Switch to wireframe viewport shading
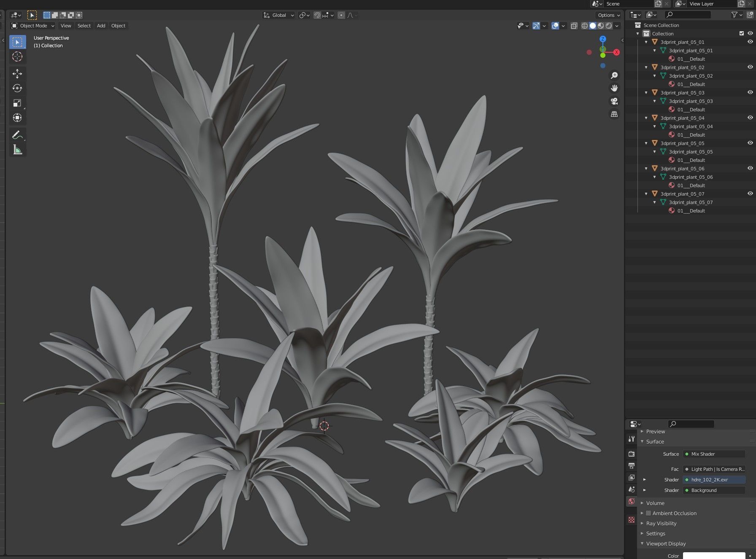The width and height of the screenshot is (756, 559). (x=585, y=26)
